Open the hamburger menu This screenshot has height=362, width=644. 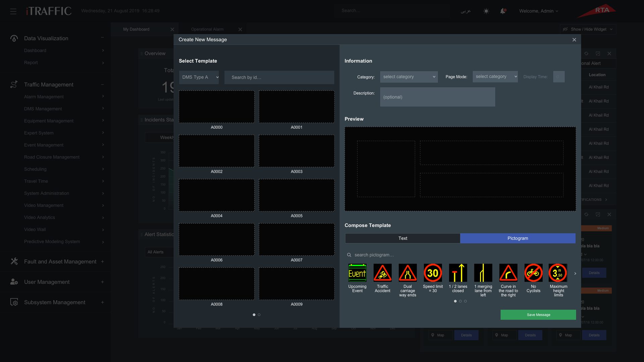click(13, 11)
